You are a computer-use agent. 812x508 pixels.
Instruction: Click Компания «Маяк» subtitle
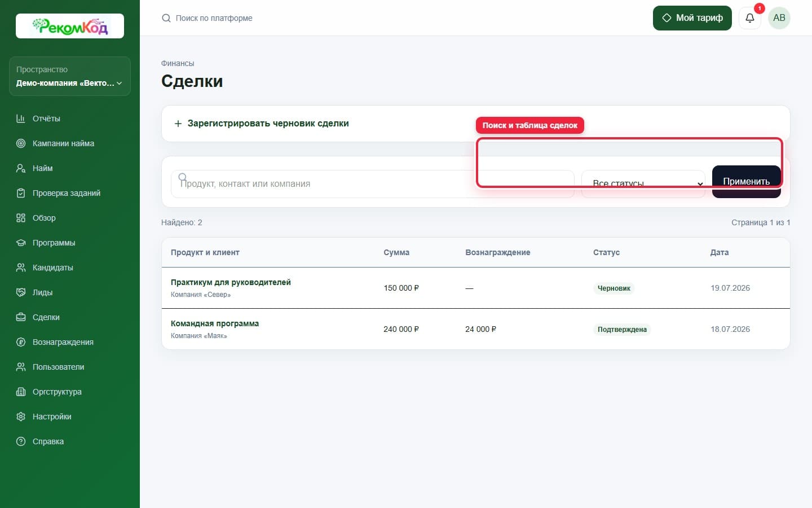click(x=199, y=336)
